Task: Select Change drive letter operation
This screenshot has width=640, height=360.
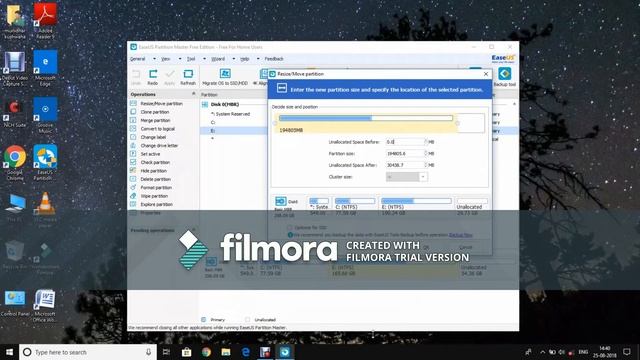Action: [x=159, y=146]
